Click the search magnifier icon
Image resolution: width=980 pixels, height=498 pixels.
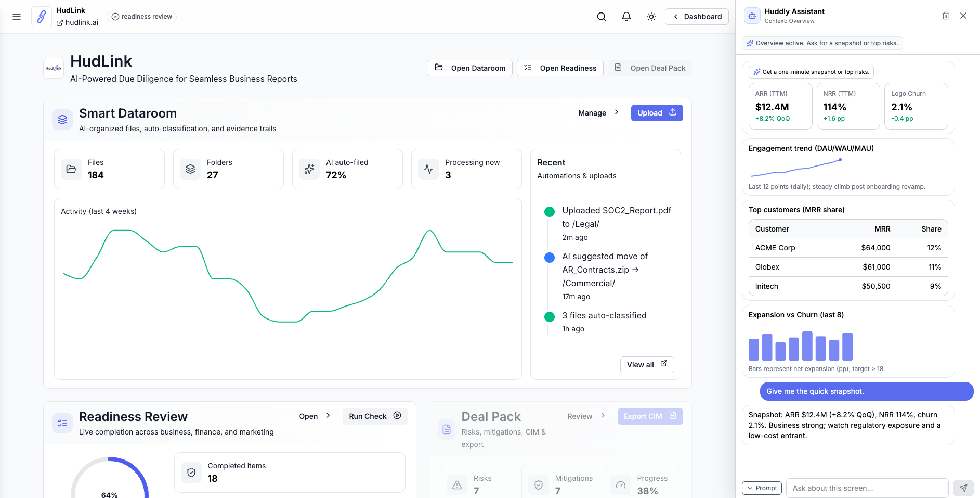[x=602, y=17]
